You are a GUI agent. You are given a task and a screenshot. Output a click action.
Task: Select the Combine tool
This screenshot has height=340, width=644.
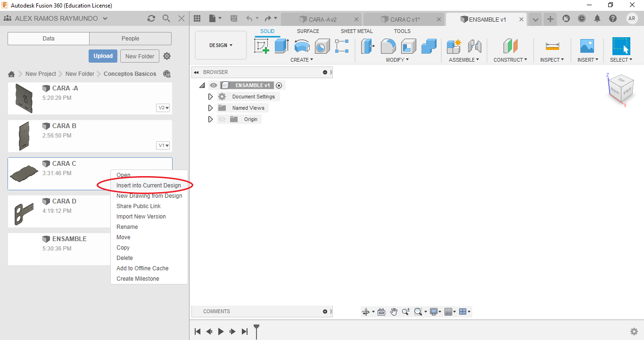(429, 46)
